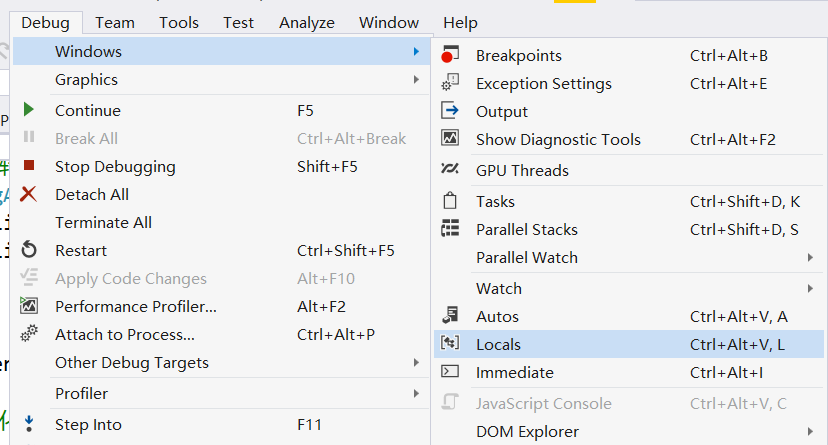Expand the Watch submenu arrow

(x=810, y=289)
